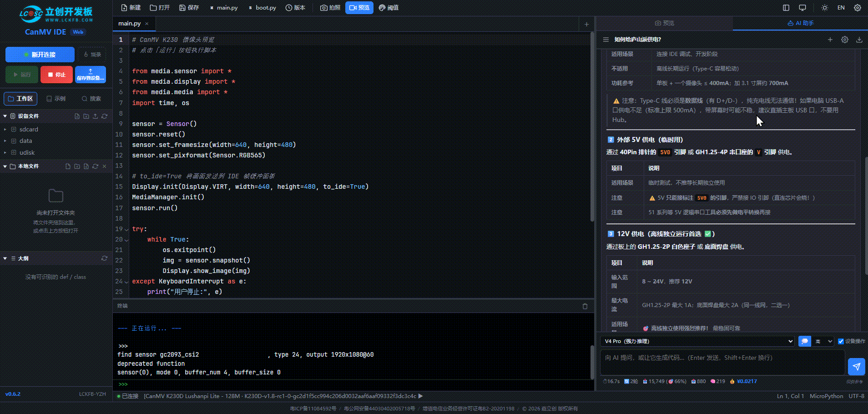Screen dimensions: 868x414
Task: Clear the terminal with trash icon
Action: coord(585,306)
